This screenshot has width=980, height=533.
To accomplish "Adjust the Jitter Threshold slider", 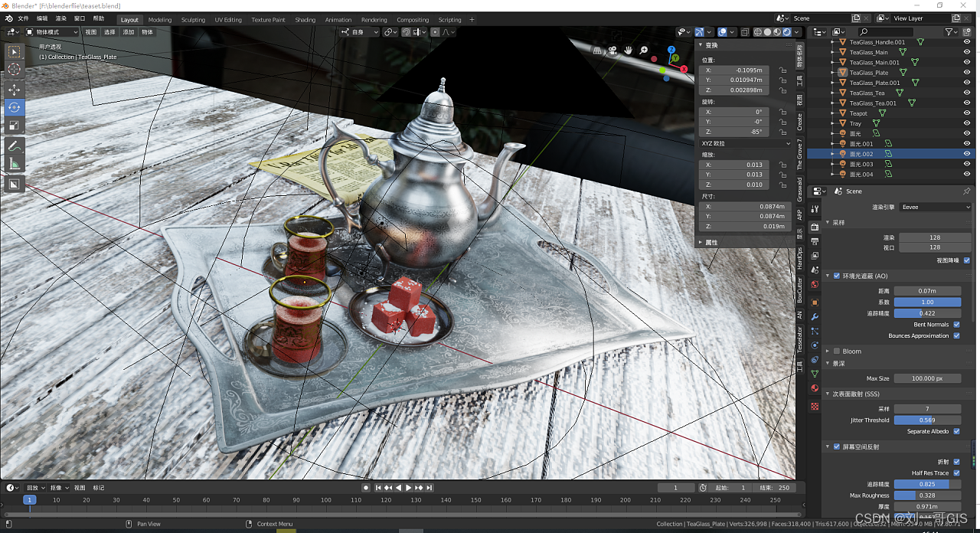I will click(927, 420).
